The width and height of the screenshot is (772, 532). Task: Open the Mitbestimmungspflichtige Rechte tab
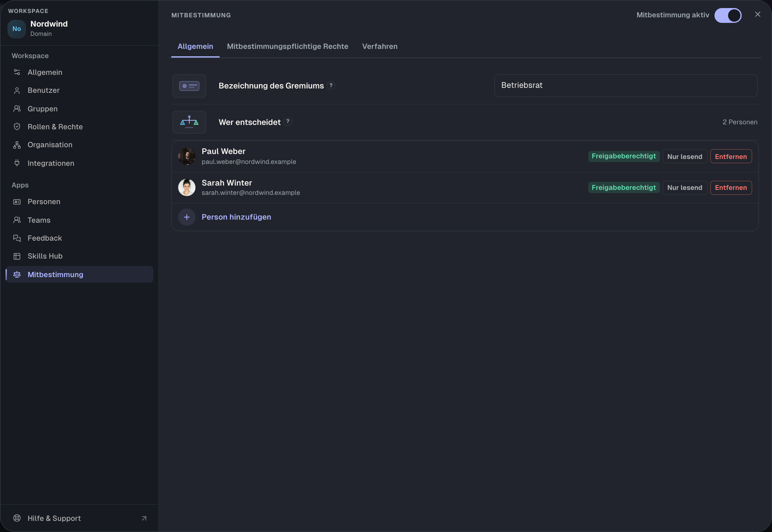(288, 46)
